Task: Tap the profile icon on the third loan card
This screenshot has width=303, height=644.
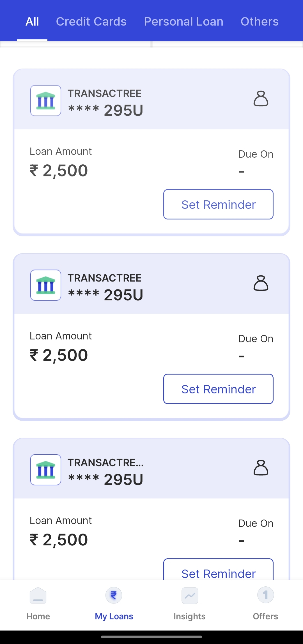Action: pyautogui.click(x=261, y=468)
